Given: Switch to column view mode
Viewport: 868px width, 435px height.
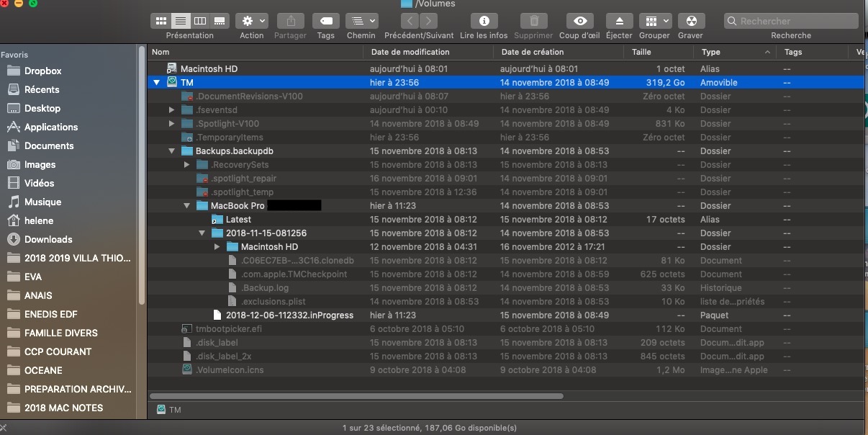Looking at the screenshot, I should pyautogui.click(x=200, y=21).
